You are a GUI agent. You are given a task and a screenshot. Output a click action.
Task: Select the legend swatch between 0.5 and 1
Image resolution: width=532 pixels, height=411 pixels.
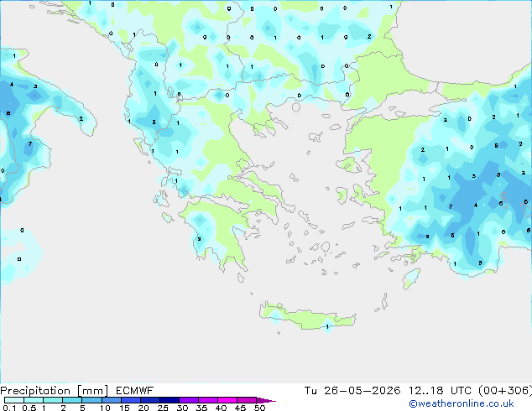[34, 400]
